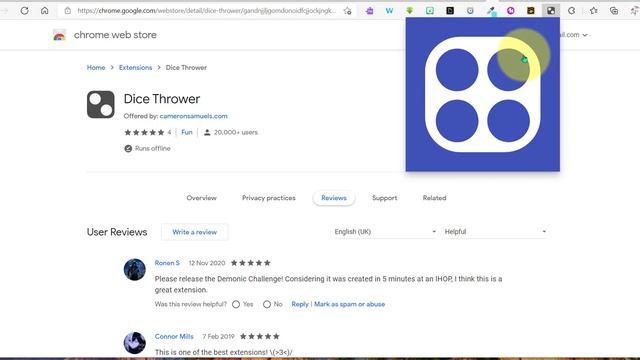The height and width of the screenshot is (360, 640).
Task: Go to Home breadcrumb link
Action: pos(96,68)
